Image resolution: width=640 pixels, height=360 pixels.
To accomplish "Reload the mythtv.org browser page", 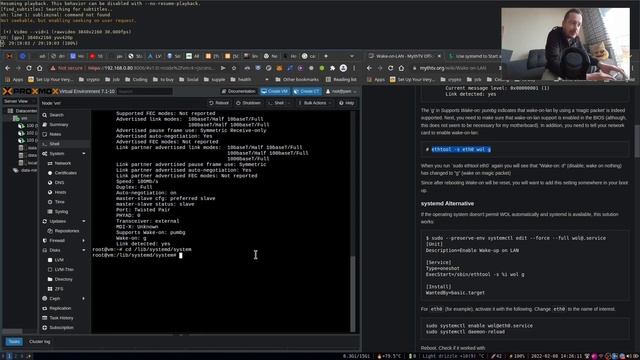I will 391,68.
